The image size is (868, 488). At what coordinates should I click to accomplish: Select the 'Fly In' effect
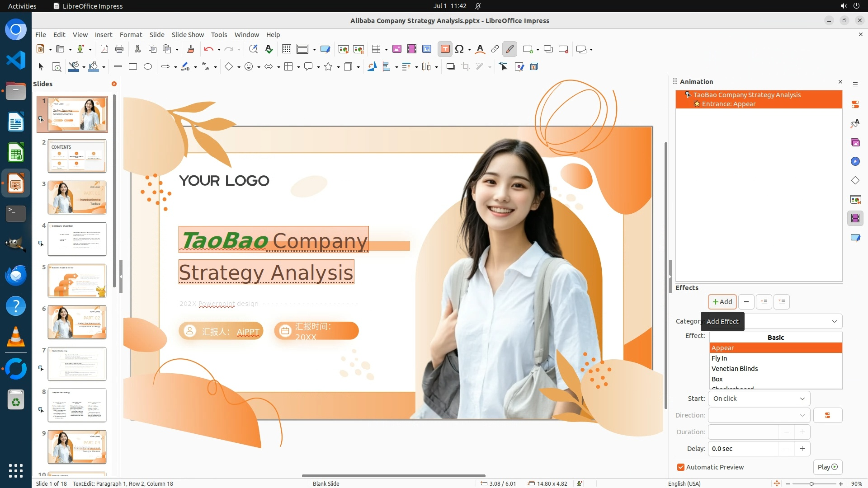pyautogui.click(x=719, y=358)
